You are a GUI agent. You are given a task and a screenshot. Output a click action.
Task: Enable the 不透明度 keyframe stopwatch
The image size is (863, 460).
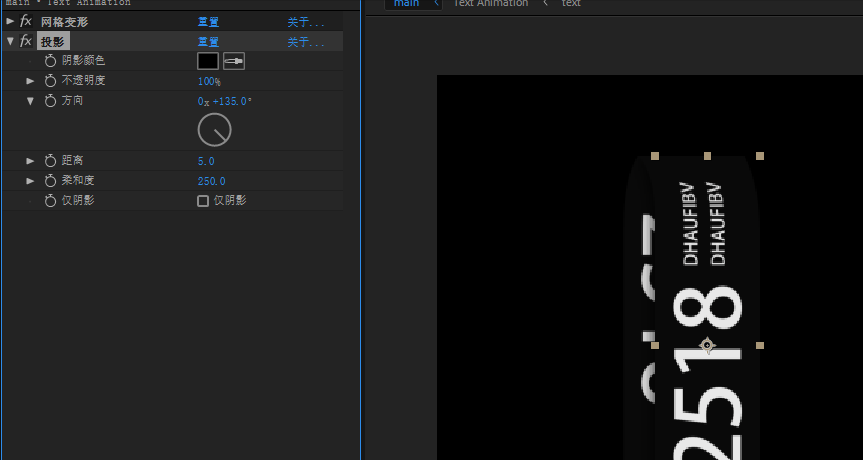coord(50,81)
